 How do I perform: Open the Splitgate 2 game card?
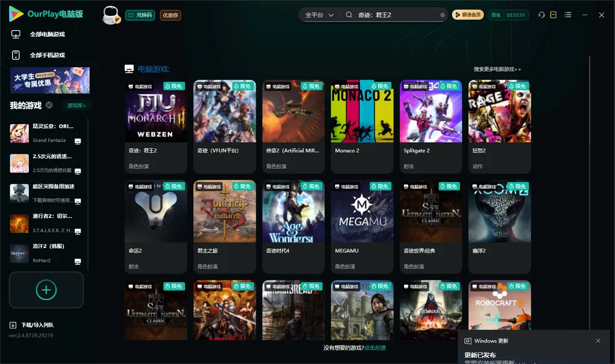point(430,126)
